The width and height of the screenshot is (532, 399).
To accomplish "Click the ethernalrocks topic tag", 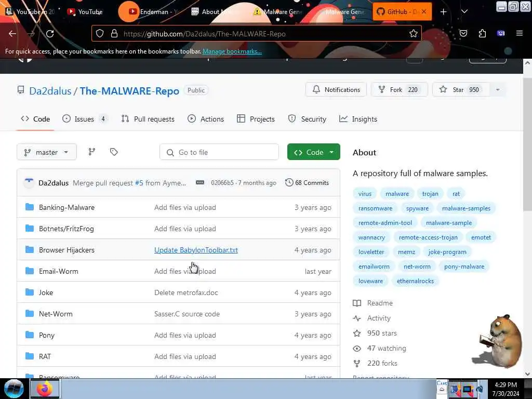I will [x=415, y=281].
